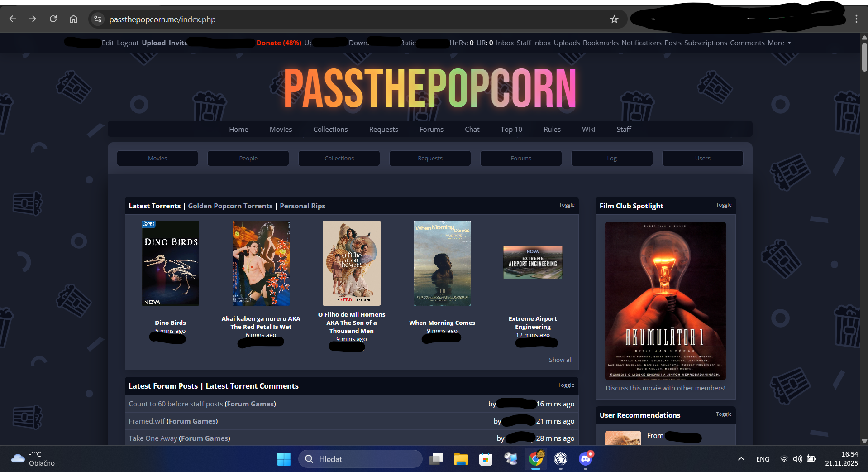This screenshot has height=472, width=868.
Task: Click the PassThePopcorn logo banner
Action: (430, 88)
